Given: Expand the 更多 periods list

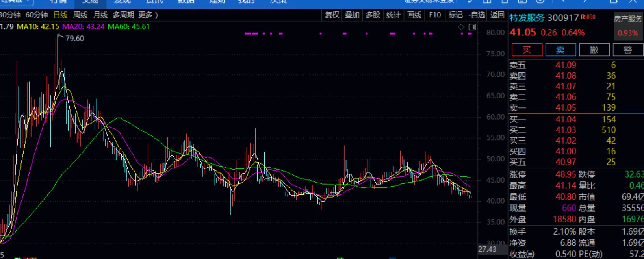Looking at the screenshot, I should pos(148,15).
